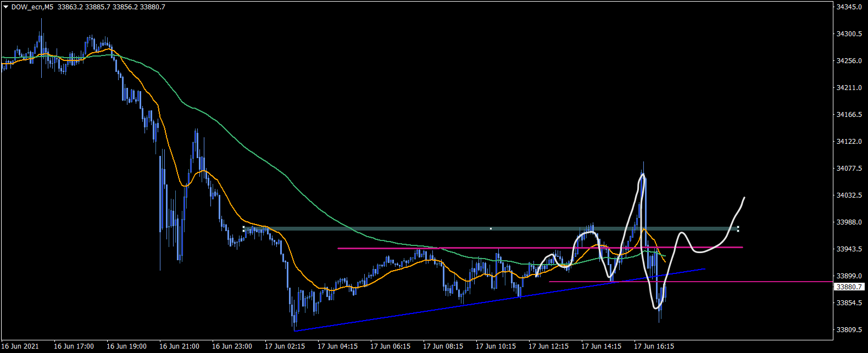Click the 17 Jun 10:15 time label
Image resolution: width=868 pixels, height=353 pixels.
point(496,346)
